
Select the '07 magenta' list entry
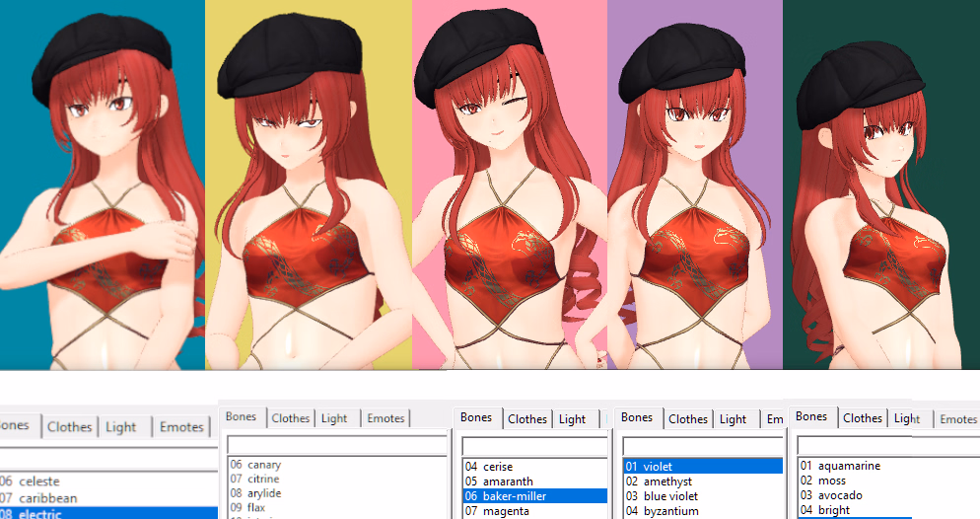tap(535, 511)
